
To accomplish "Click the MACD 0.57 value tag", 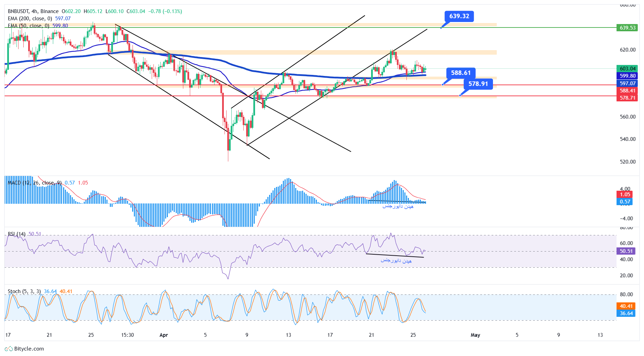I will (x=625, y=202).
